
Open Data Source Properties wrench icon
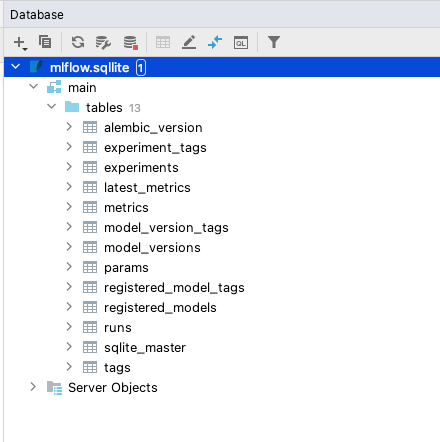(103, 42)
